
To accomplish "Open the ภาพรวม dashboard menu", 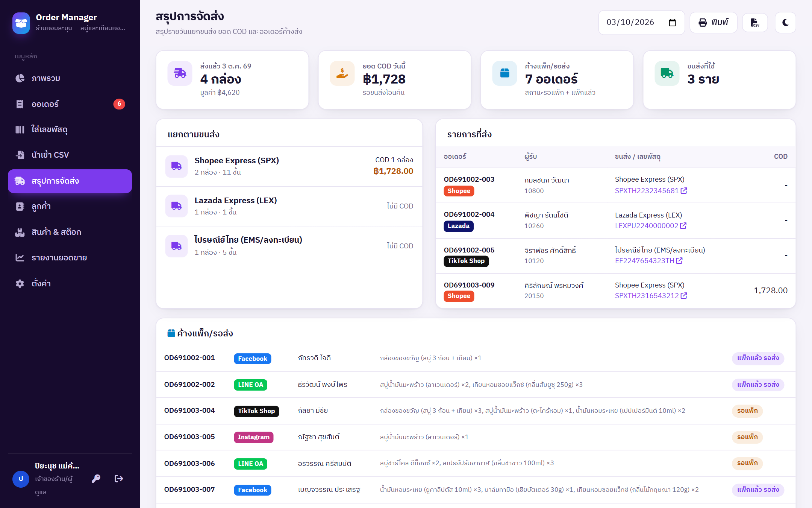I will point(70,78).
